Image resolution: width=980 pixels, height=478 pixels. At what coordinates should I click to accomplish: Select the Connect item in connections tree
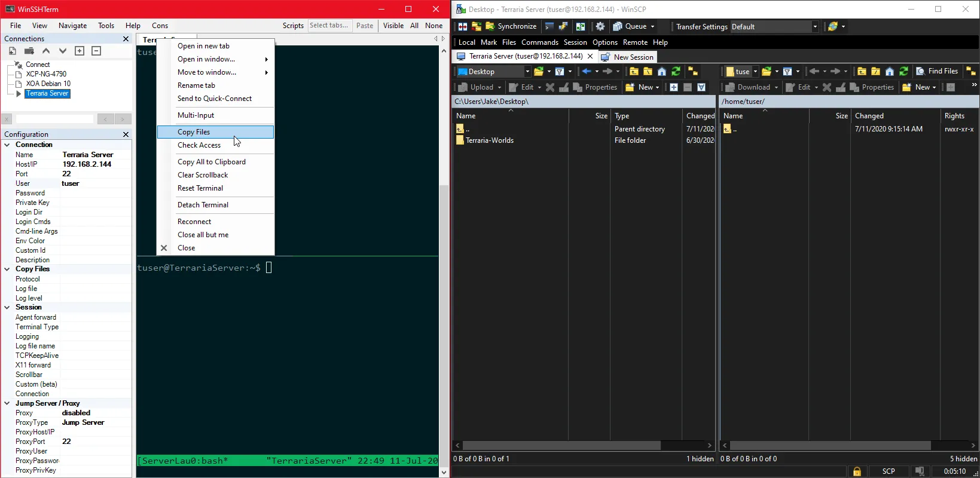37,65
